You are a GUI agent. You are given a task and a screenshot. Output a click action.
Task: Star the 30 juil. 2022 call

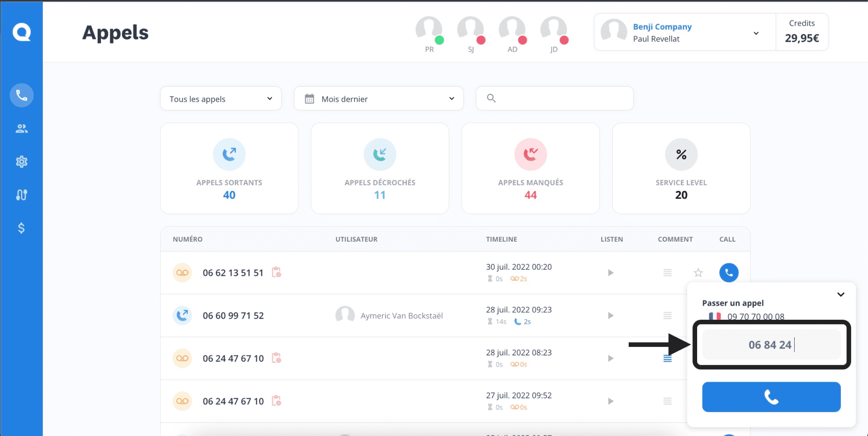tap(698, 273)
